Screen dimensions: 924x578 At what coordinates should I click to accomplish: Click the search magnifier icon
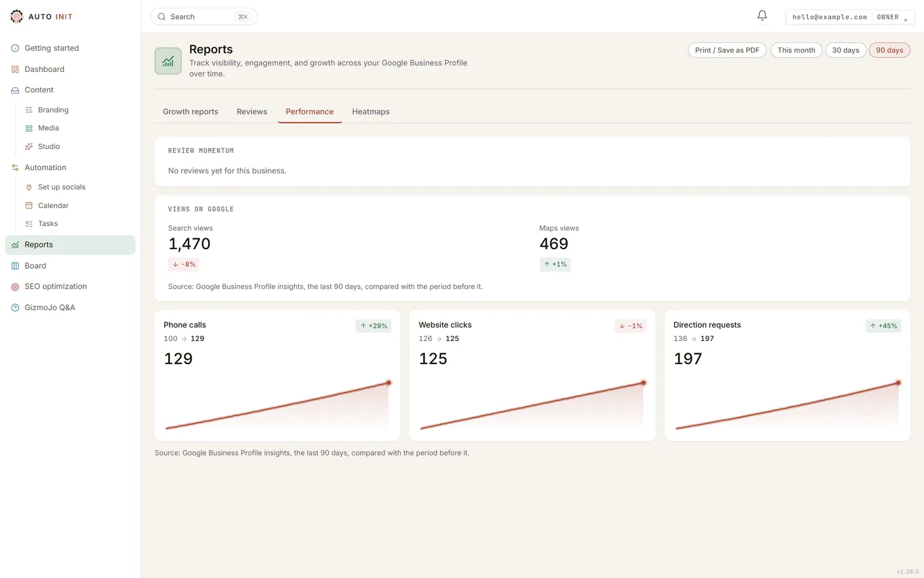click(x=162, y=17)
